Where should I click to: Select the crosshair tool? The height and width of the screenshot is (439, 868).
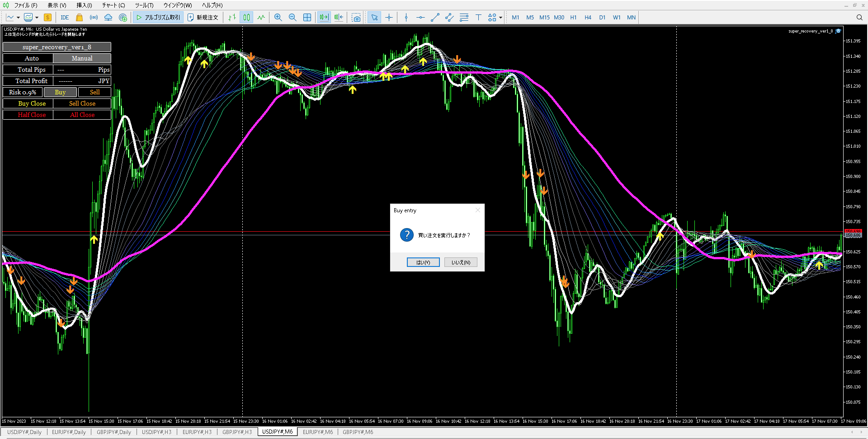point(389,18)
